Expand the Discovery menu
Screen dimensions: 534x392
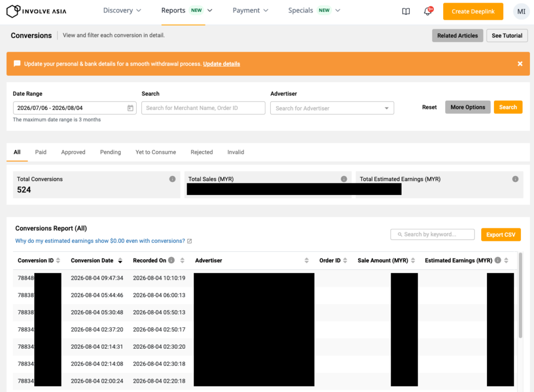click(x=122, y=10)
